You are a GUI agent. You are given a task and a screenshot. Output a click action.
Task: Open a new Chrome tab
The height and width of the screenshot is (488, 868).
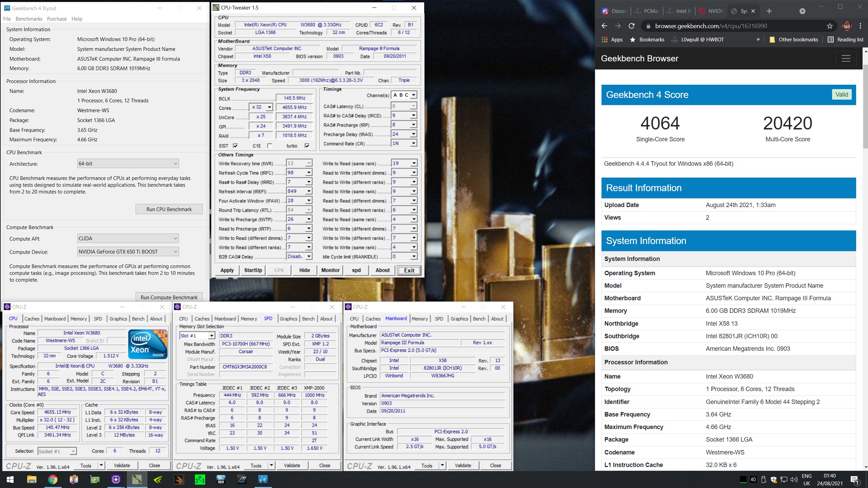point(769,11)
